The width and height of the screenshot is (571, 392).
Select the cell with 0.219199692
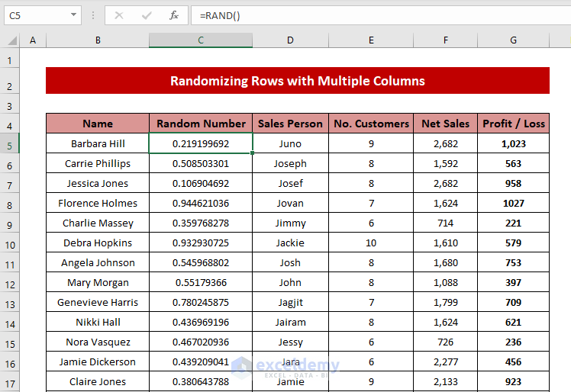tap(201, 143)
